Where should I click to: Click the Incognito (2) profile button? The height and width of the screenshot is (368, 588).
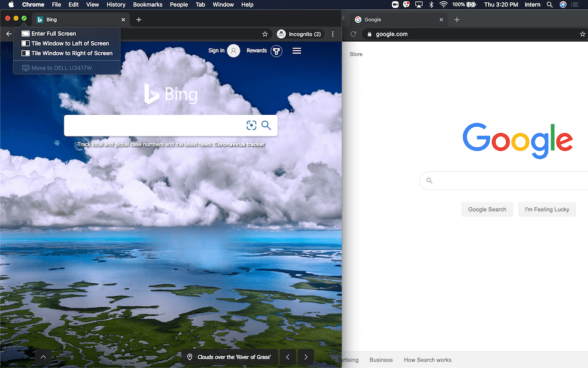pyautogui.click(x=299, y=34)
